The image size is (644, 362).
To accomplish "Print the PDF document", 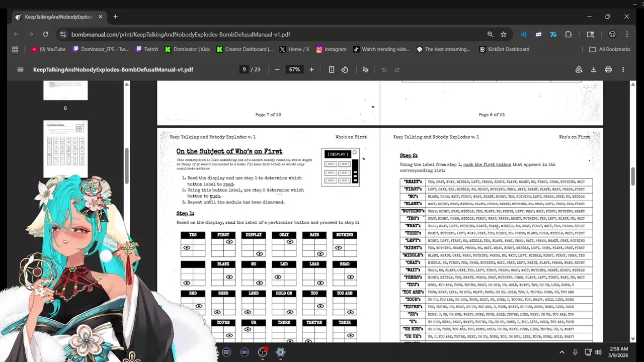I will 608,69.
